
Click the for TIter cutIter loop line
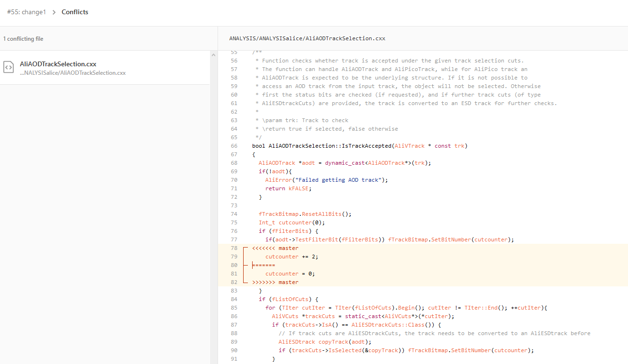[x=406, y=308]
